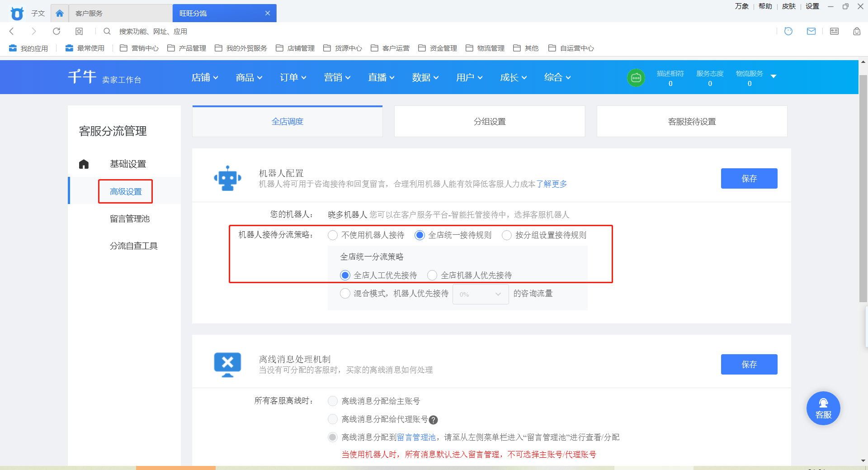Click the search 功能、网址、应用 field

click(153, 31)
